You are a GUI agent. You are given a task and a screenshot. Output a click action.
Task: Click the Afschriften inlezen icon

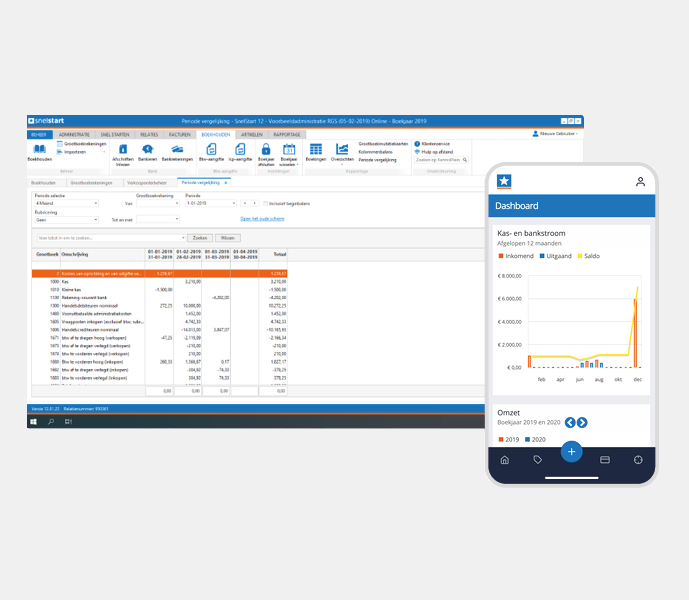pyautogui.click(x=123, y=149)
